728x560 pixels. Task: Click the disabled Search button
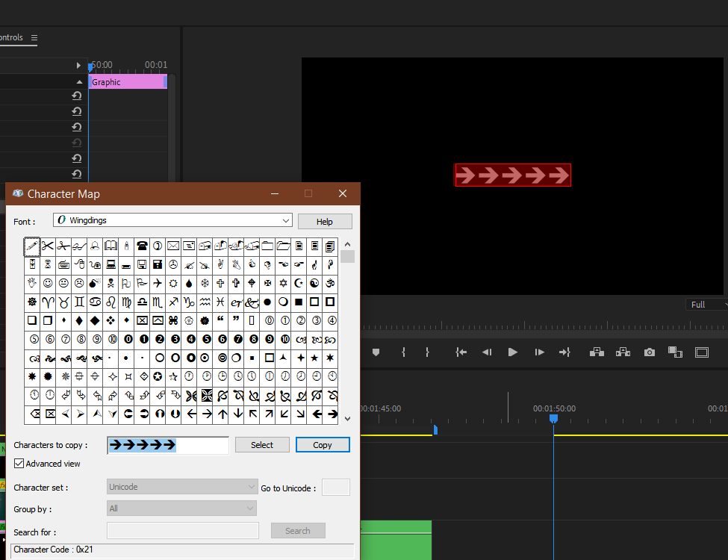click(298, 531)
